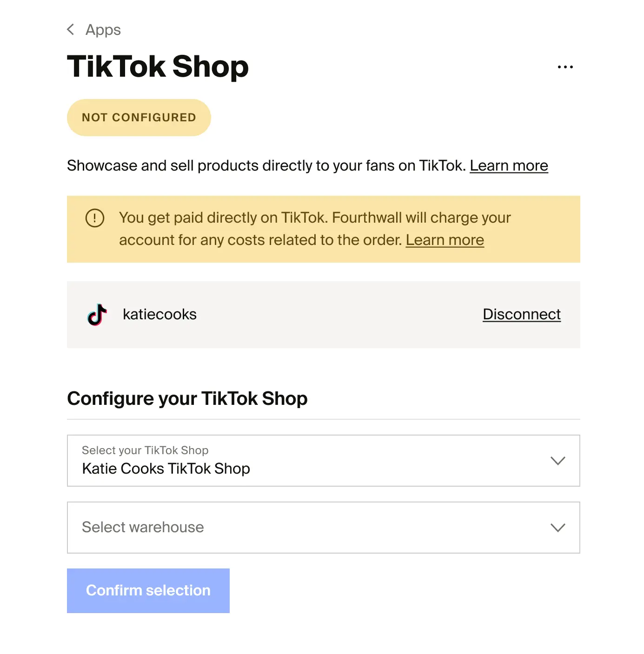The height and width of the screenshot is (654, 644).
Task: Open the TikTok Shop page header menu
Action: click(565, 66)
